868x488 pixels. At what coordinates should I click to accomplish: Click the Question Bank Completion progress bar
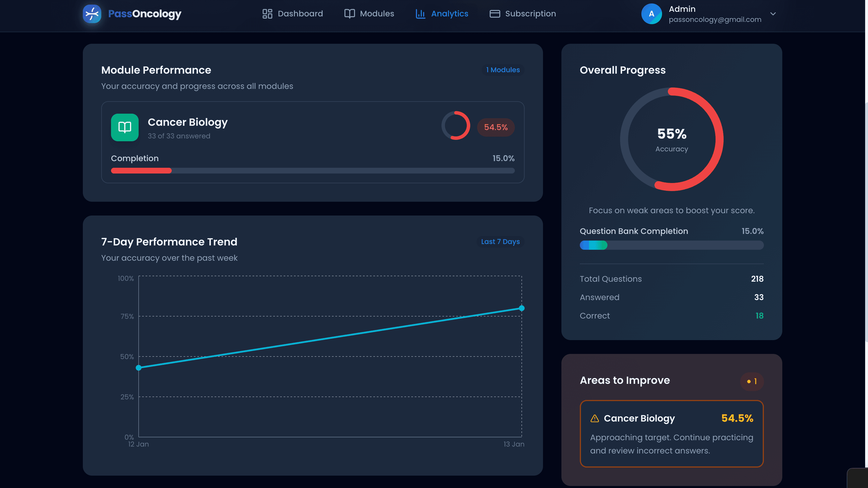(672, 245)
